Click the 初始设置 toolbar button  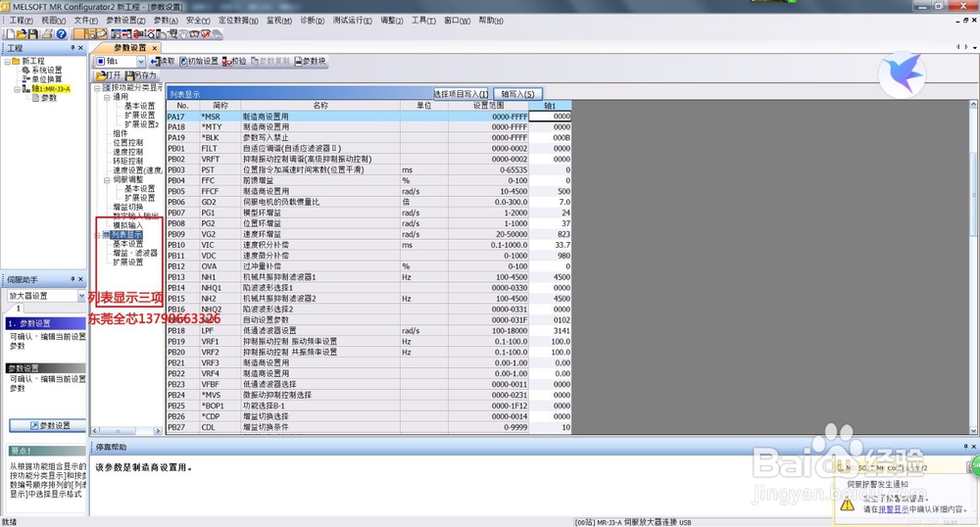pyautogui.click(x=199, y=61)
